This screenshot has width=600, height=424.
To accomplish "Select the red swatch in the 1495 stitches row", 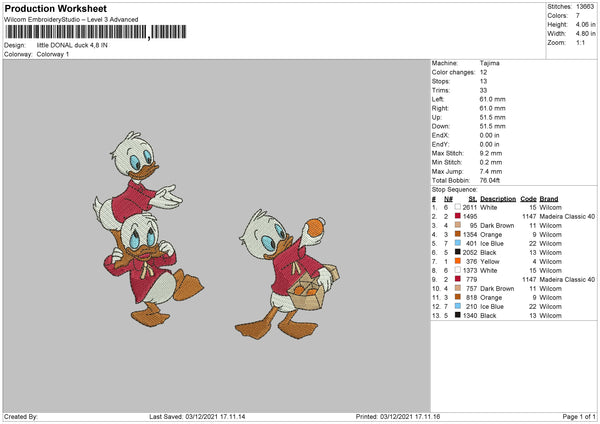I will 458,216.
